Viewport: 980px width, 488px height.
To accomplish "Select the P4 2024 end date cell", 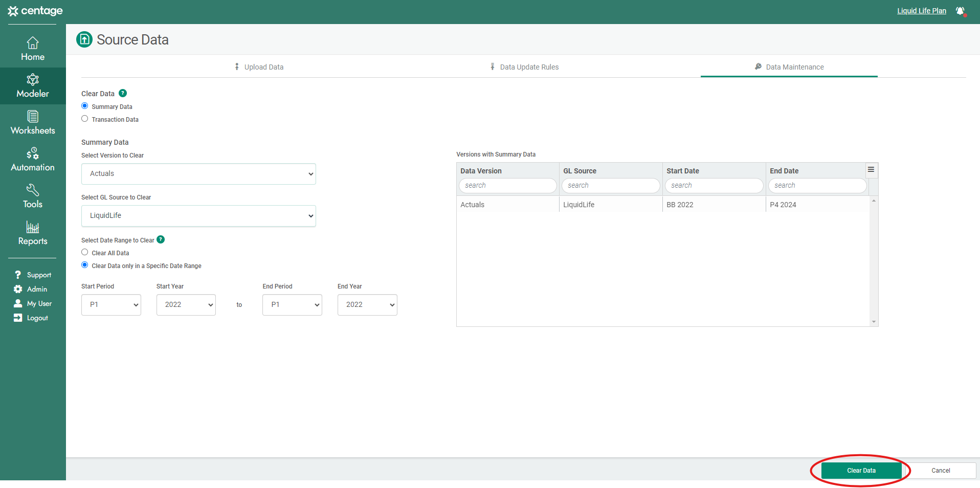I will click(x=817, y=205).
